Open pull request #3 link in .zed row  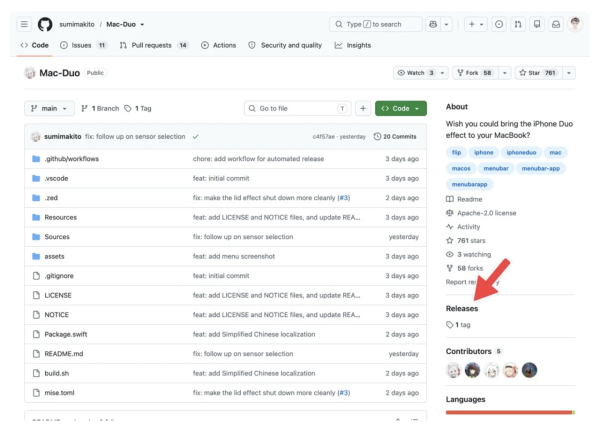coord(344,198)
